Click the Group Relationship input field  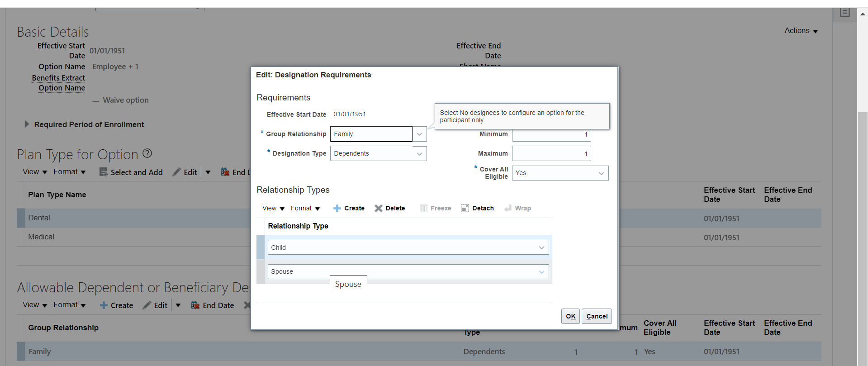[371, 134]
